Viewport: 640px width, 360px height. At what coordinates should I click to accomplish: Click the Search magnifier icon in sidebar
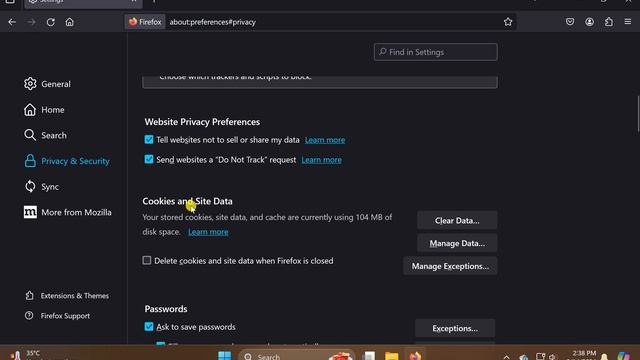click(x=30, y=135)
